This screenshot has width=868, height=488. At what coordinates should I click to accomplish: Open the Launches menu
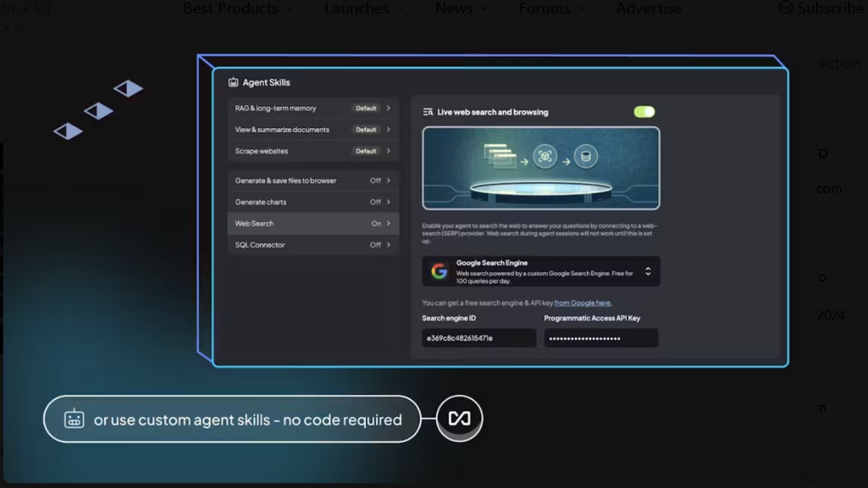click(x=364, y=9)
